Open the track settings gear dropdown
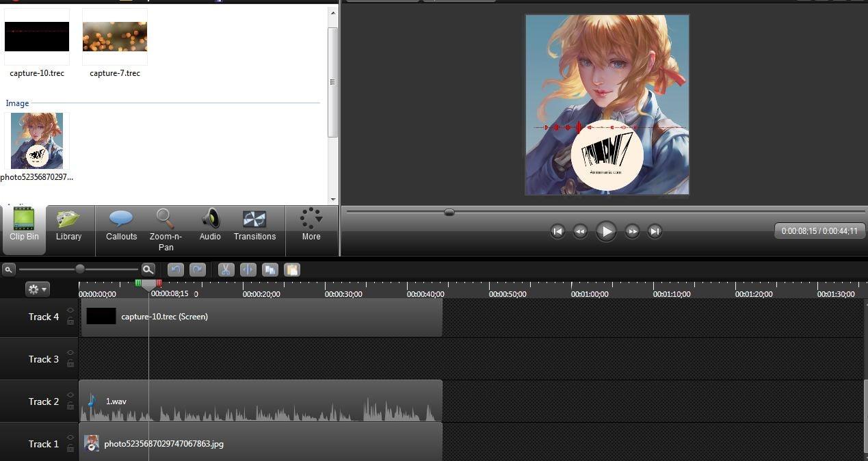The width and height of the screenshot is (868, 461). click(x=37, y=289)
